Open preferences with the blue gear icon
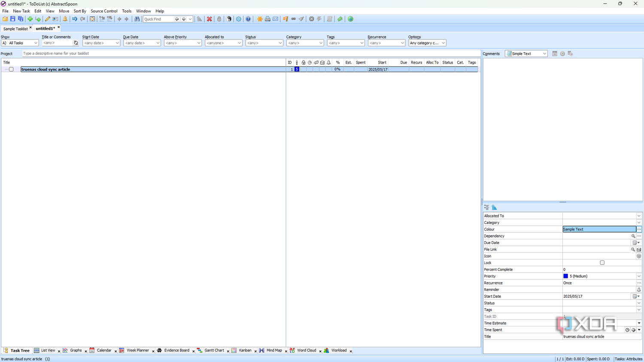This screenshot has width=644, height=362. click(x=239, y=19)
